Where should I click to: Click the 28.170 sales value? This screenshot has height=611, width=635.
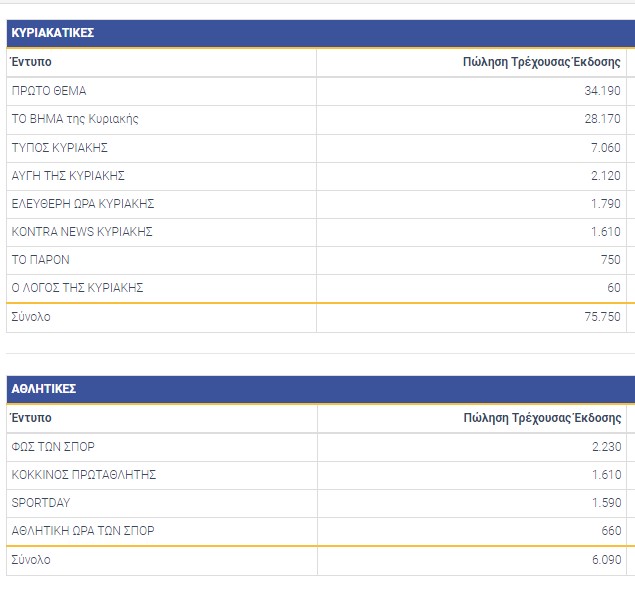[x=602, y=119]
